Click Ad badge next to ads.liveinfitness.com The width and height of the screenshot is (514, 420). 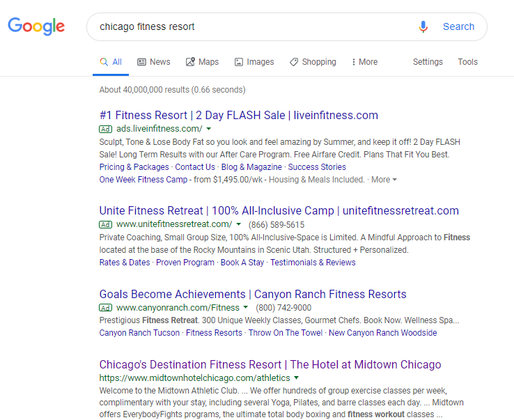[106, 129]
